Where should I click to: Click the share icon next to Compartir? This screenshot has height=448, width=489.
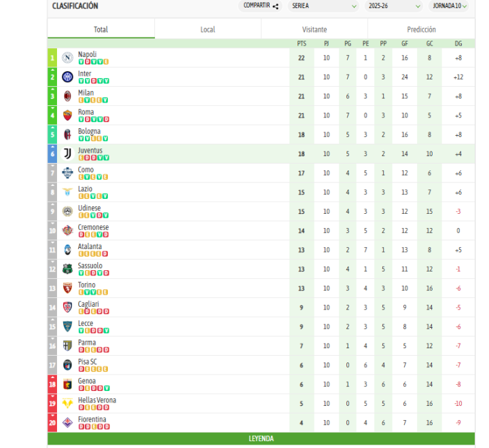pos(275,6)
